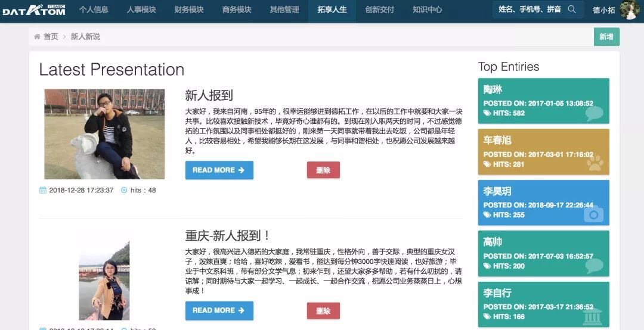Click the camera icon on 李昊玥 card
The image size is (644, 330).
click(x=594, y=214)
